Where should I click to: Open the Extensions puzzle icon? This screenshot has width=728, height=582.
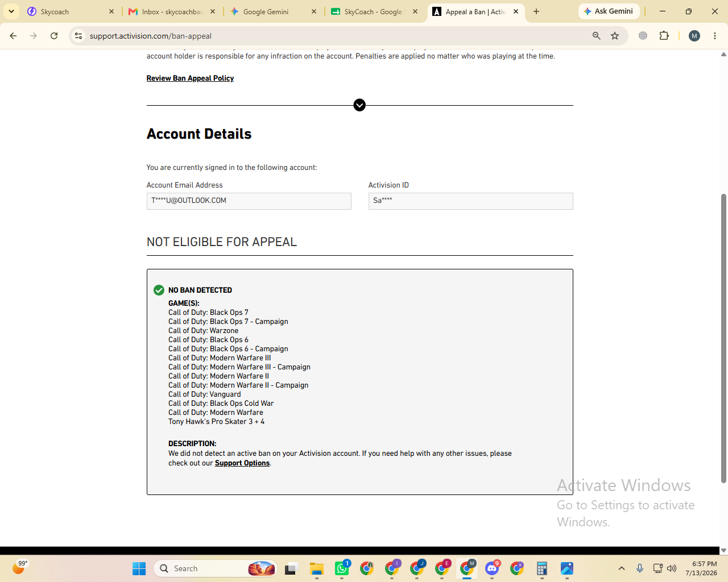[664, 36]
